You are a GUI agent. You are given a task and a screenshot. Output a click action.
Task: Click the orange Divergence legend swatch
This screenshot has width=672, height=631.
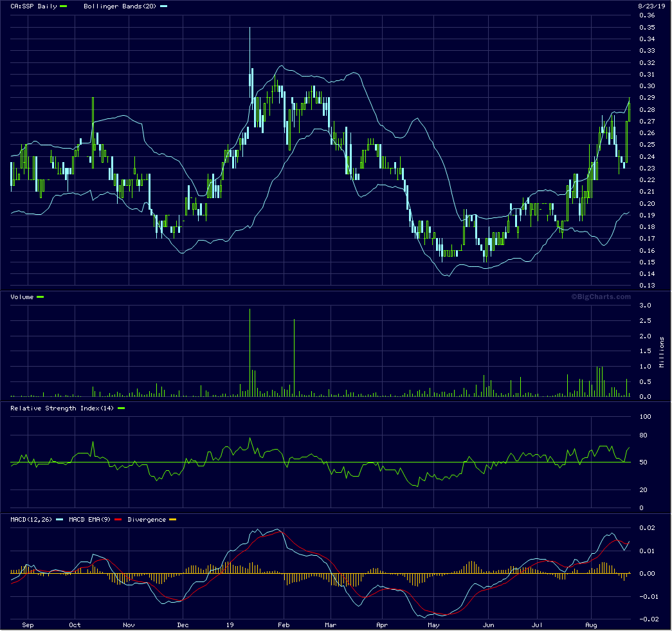pyautogui.click(x=172, y=519)
